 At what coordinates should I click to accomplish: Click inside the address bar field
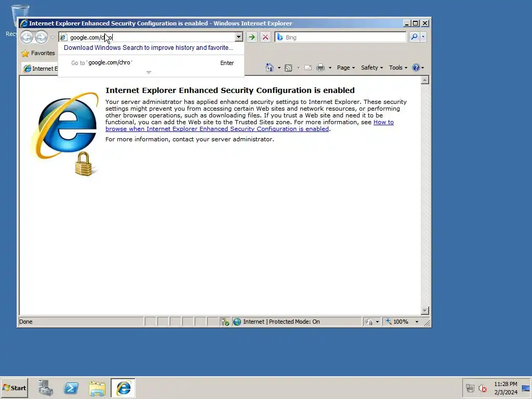(148, 37)
